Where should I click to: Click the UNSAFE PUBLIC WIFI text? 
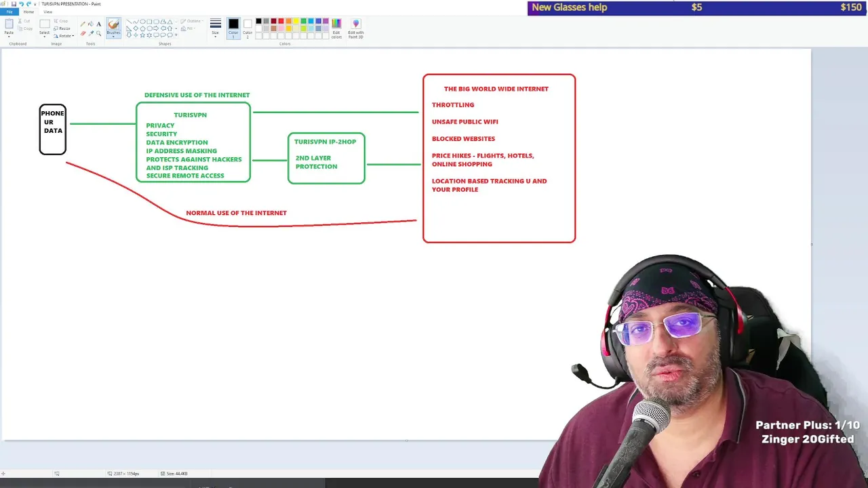[465, 122]
